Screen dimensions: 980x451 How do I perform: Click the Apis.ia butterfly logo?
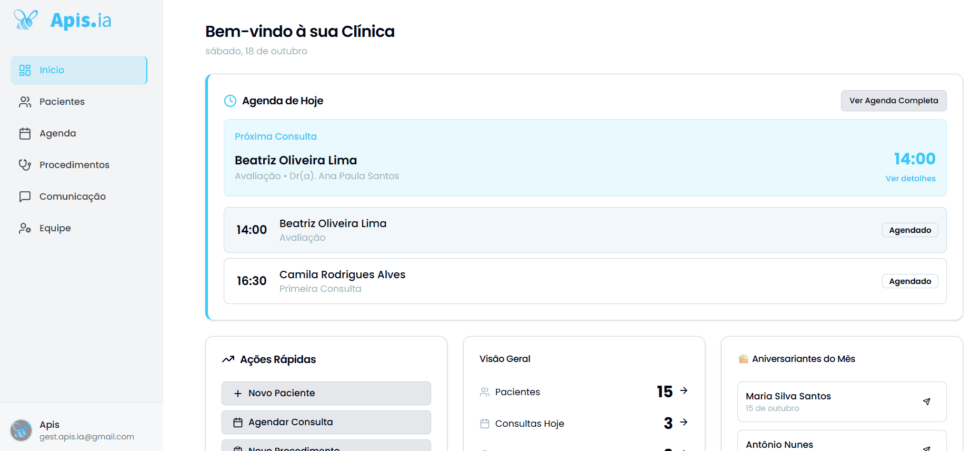pyautogui.click(x=26, y=19)
